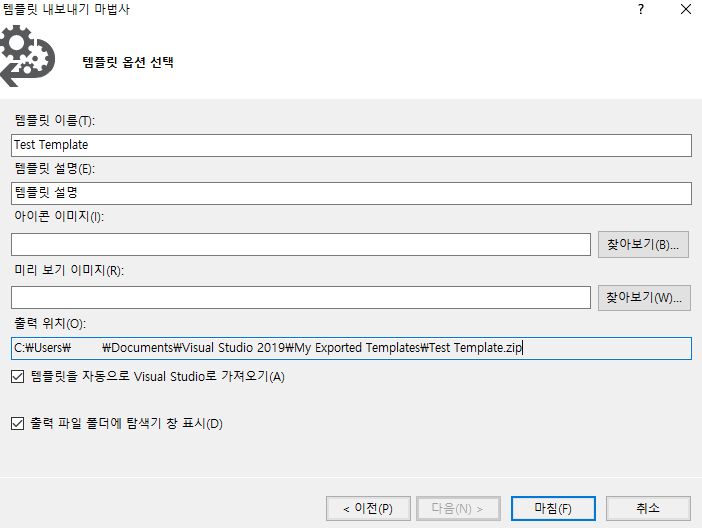Click the empty 미리 보기 이미지 path field
702x528 pixels.
click(301, 298)
